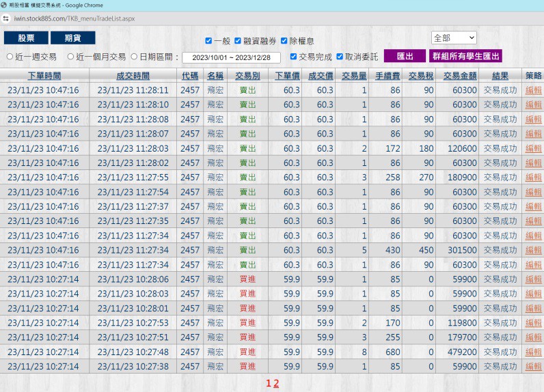Image resolution: width=544 pixels, height=392 pixels.
Task: Click the site information icon in address bar
Action: point(6,18)
